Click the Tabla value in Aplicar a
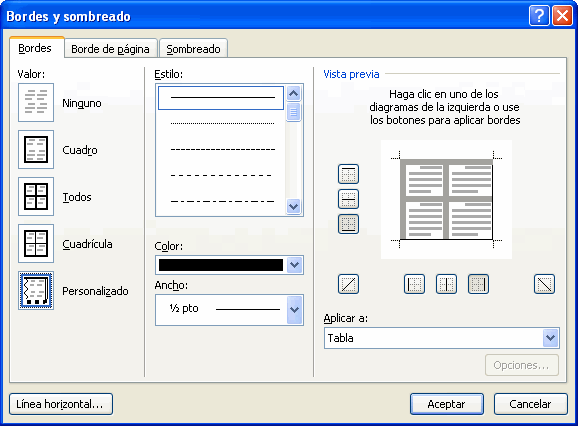Screen dimensions: 578x426 coord(340,338)
